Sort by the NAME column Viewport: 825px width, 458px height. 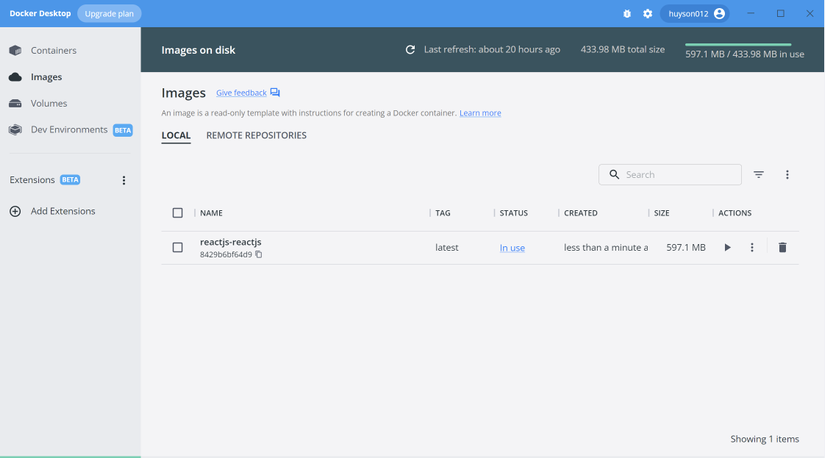pyautogui.click(x=211, y=213)
